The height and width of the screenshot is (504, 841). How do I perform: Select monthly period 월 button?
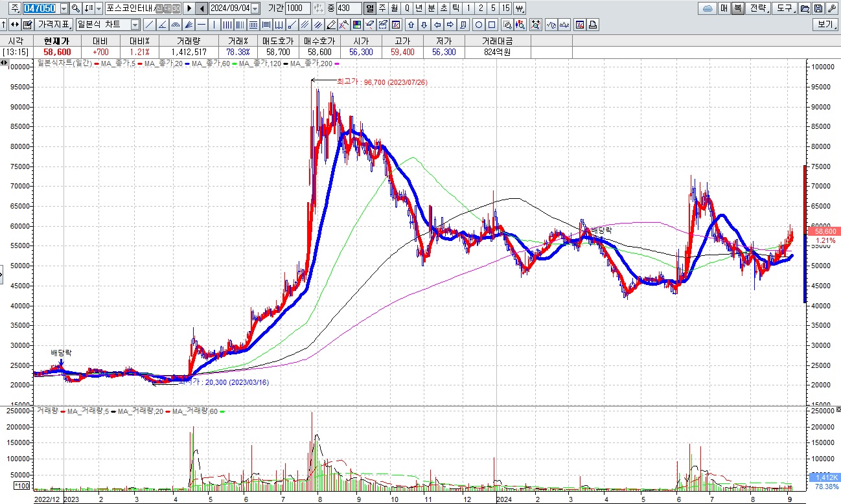pyautogui.click(x=394, y=8)
